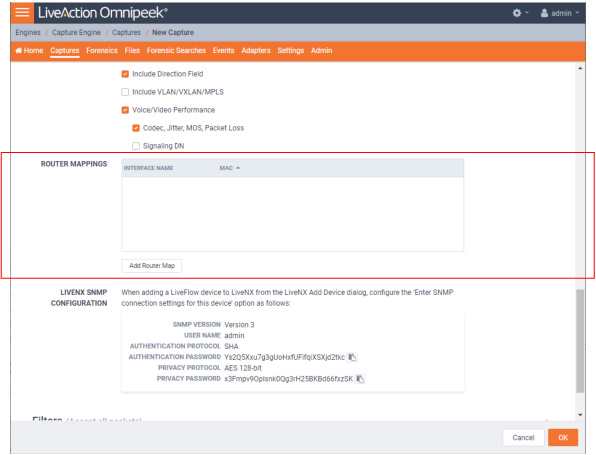Click the Home house icon
The width and height of the screenshot is (596, 455).
coord(19,51)
